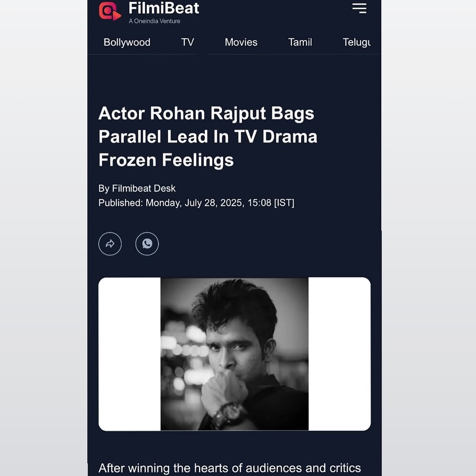Viewport: 476px width, 476px height.
Task: Tap the 'Frozen Feelings' headline line
Action: (166, 160)
